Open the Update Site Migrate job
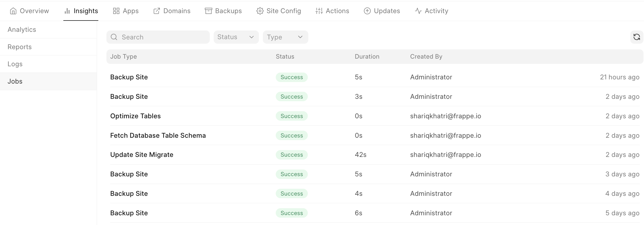This screenshot has height=225, width=644. (142, 155)
